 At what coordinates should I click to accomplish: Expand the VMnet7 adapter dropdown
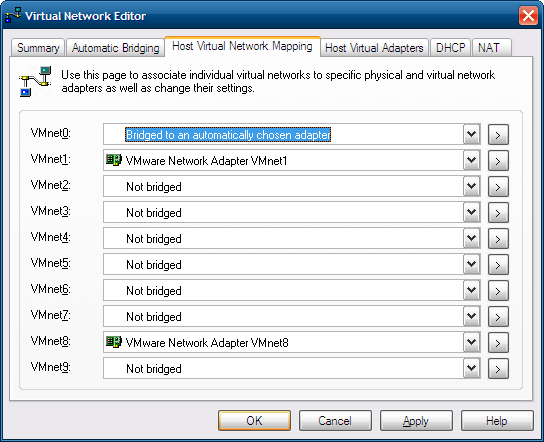[471, 316]
